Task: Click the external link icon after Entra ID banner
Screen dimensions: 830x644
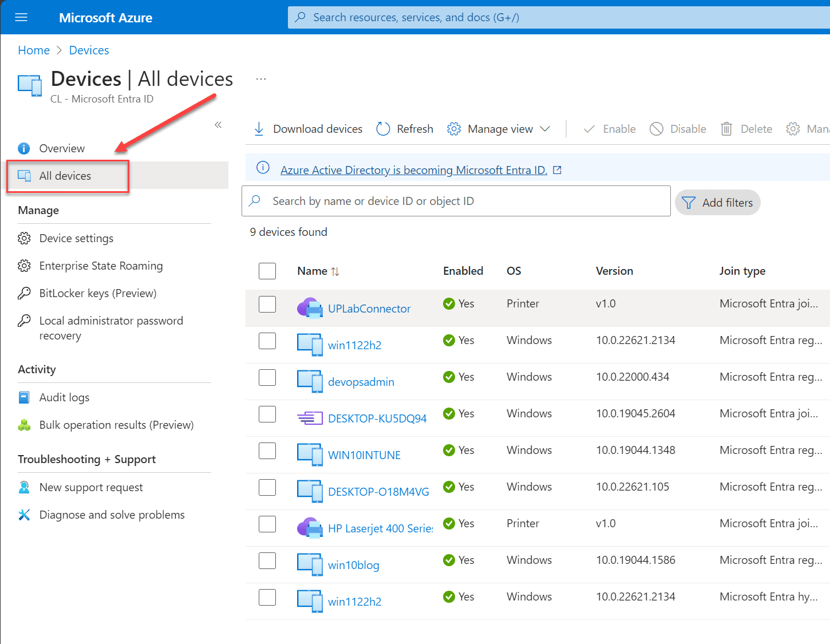Action: tap(557, 170)
